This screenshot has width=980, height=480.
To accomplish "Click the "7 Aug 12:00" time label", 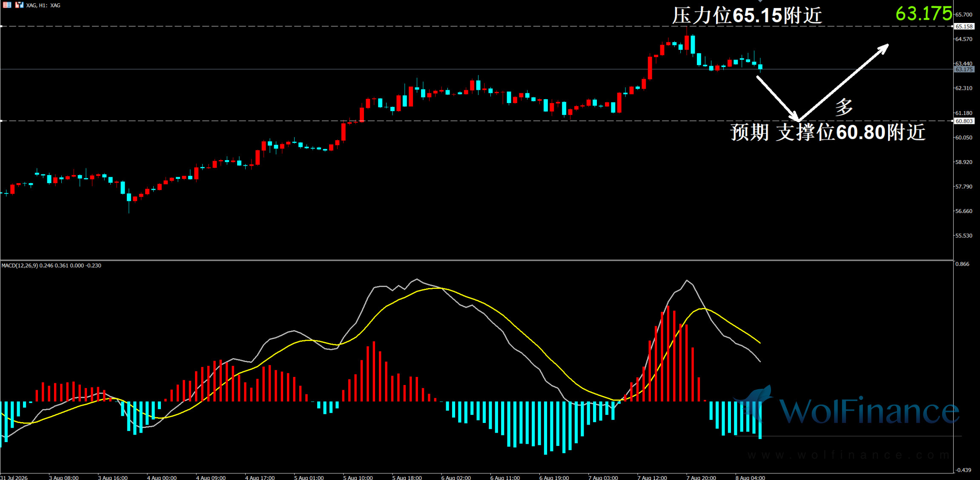I will pyautogui.click(x=652, y=477).
